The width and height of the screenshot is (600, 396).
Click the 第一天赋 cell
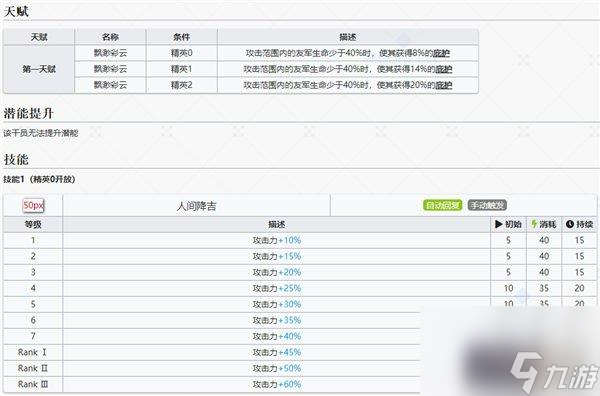39,69
